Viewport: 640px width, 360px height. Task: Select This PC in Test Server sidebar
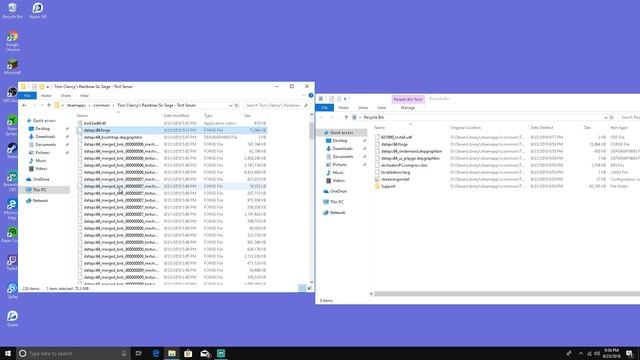(36, 190)
